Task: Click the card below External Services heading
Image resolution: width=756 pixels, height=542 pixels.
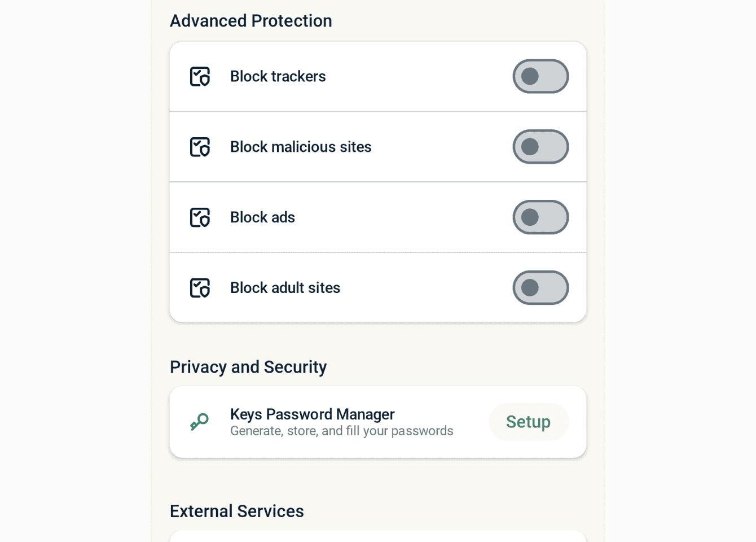Action: coord(377,536)
